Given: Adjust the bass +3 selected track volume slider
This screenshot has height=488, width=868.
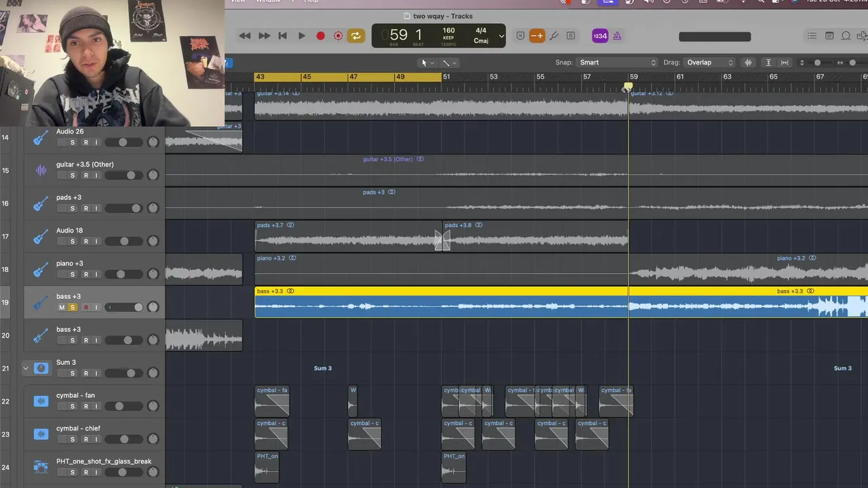Looking at the screenshot, I should [x=124, y=307].
